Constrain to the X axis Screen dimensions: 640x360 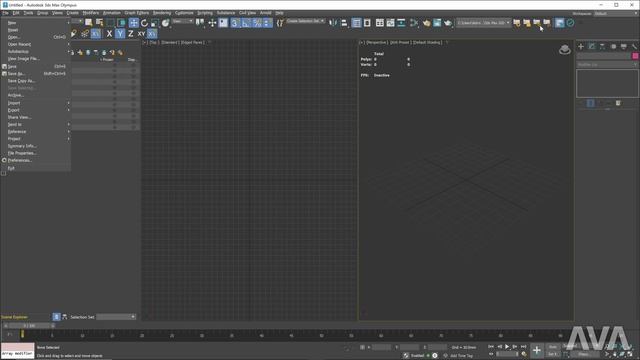click(109, 34)
